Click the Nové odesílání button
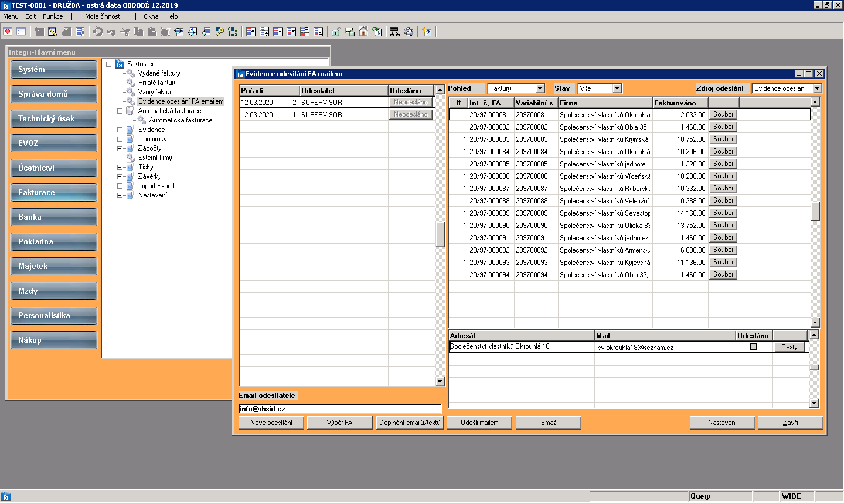The height and width of the screenshot is (504, 844). tap(271, 423)
